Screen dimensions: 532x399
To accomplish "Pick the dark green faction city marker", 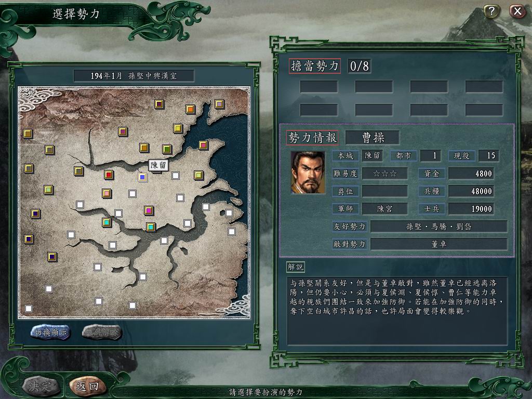I will click(167, 149).
